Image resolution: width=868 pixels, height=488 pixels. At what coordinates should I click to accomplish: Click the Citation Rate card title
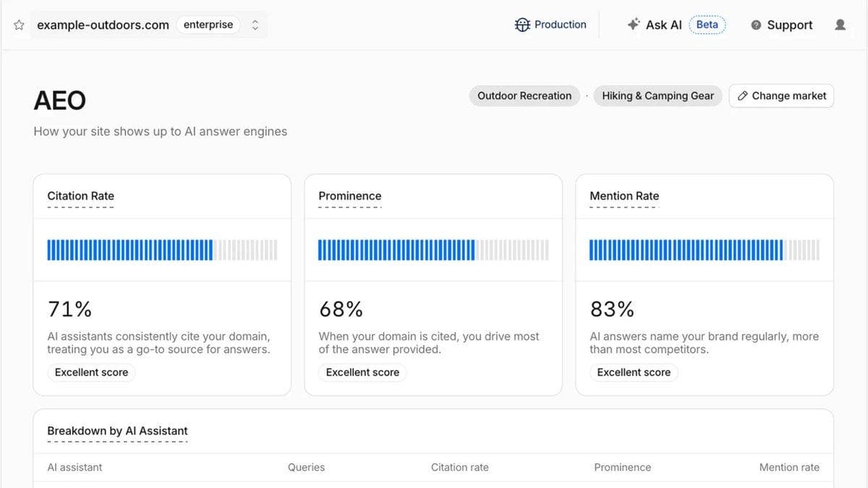81,196
